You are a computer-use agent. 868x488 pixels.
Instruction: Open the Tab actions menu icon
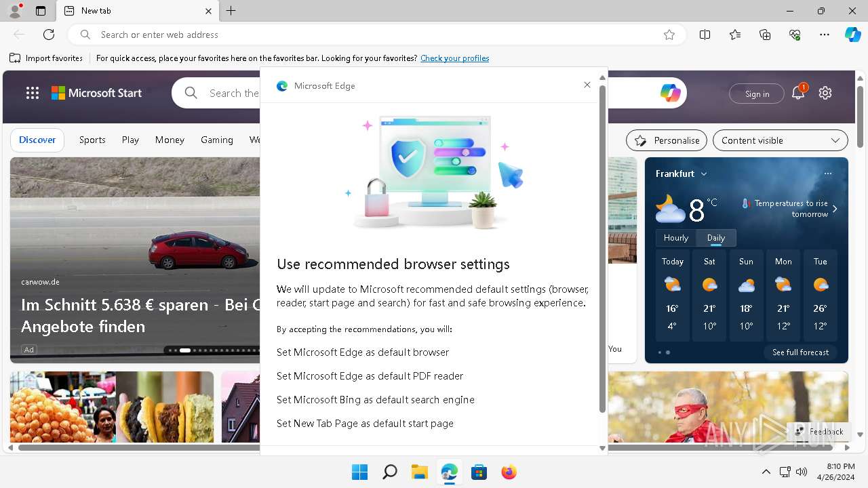(x=41, y=11)
